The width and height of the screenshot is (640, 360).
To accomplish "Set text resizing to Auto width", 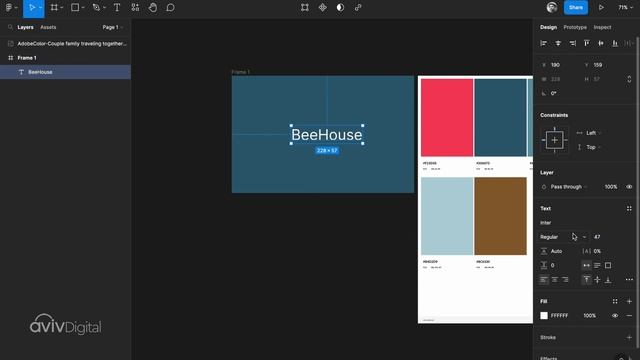I will (587, 265).
